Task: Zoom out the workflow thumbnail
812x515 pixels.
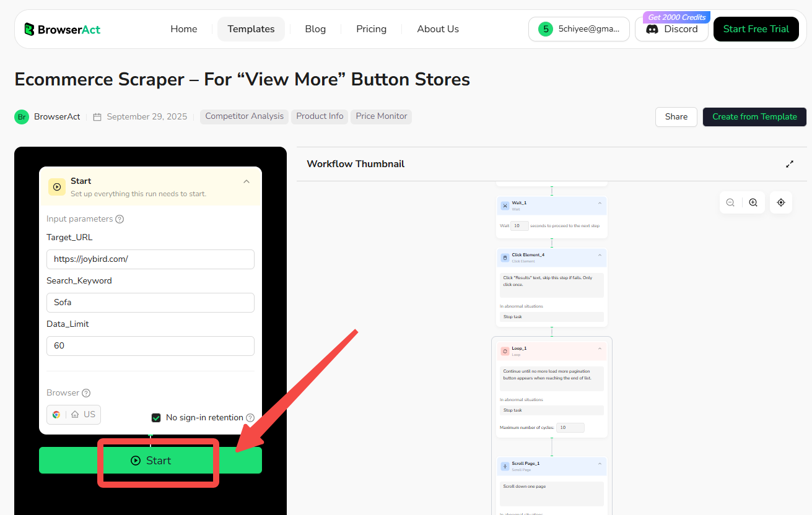Action: (x=730, y=202)
